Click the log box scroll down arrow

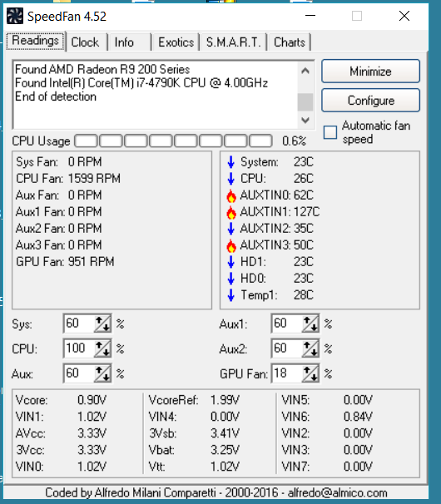coord(305,121)
